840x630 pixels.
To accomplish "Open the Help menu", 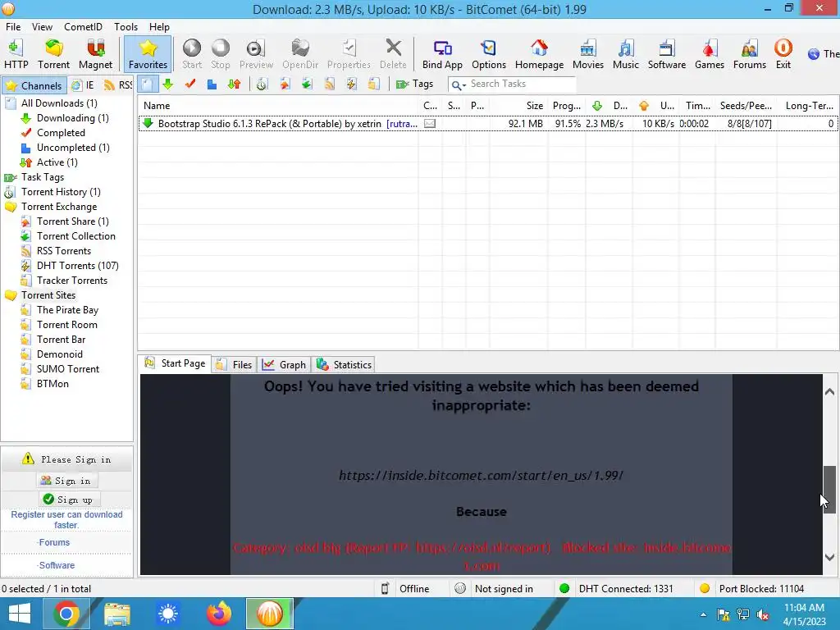I will pos(159,27).
